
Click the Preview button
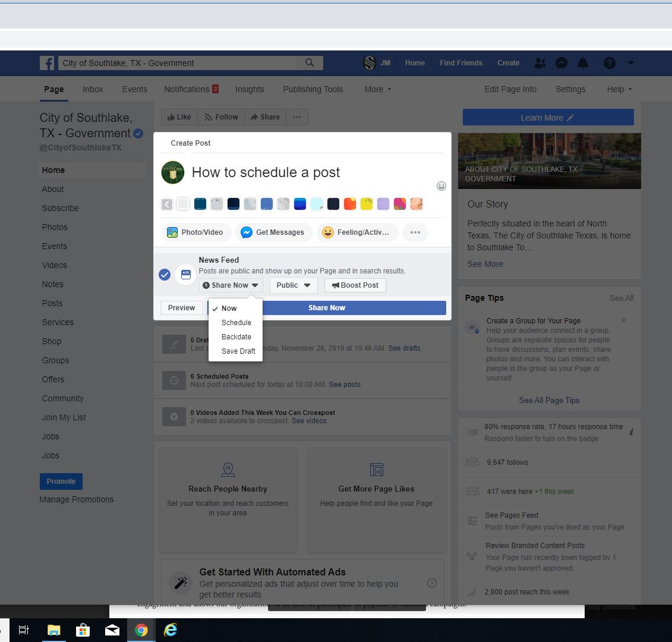point(181,308)
